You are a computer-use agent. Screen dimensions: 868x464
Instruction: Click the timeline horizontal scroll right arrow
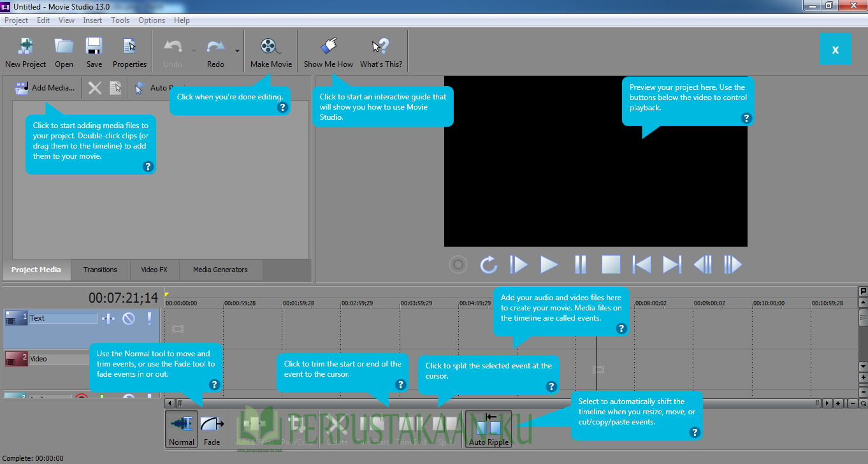click(x=827, y=403)
